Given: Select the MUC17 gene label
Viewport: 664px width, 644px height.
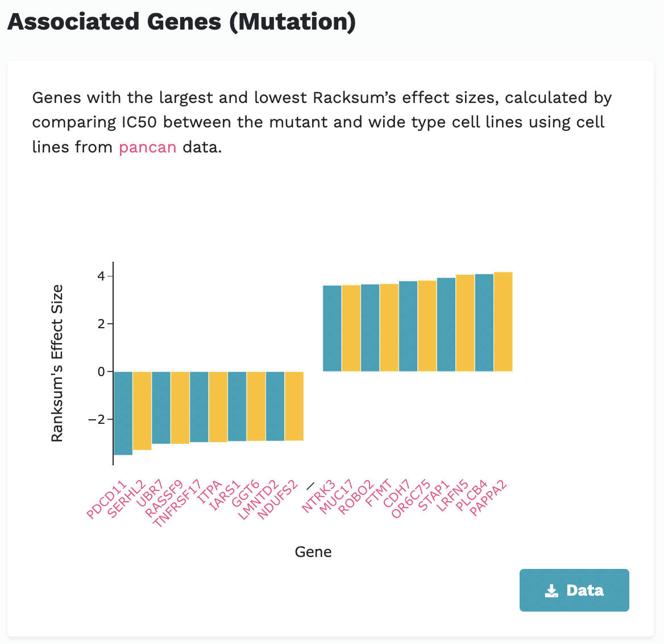Looking at the screenshot, I should coord(337,497).
